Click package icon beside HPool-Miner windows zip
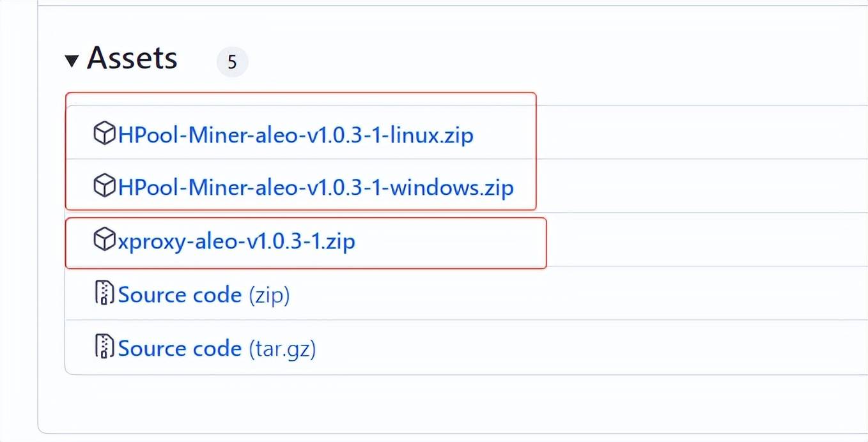This screenshot has height=442, width=868. pyautogui.click(x=104, y=187)
